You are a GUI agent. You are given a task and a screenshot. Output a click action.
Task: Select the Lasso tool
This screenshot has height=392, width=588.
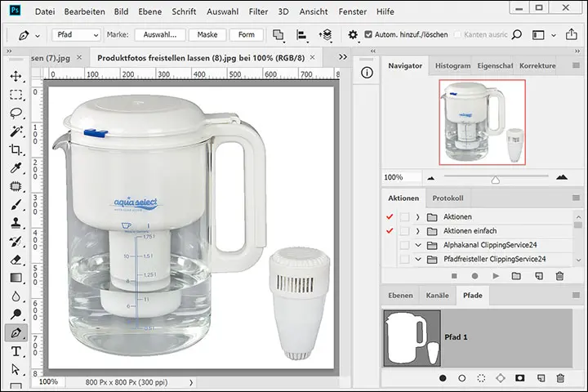[x=16, y=114]
